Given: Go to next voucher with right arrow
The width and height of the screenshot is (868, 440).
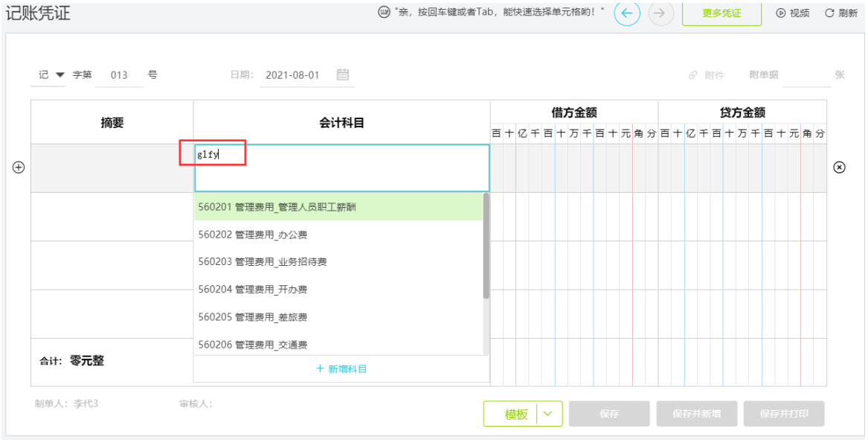Looking at the screenshot, I should pos(660,13).
